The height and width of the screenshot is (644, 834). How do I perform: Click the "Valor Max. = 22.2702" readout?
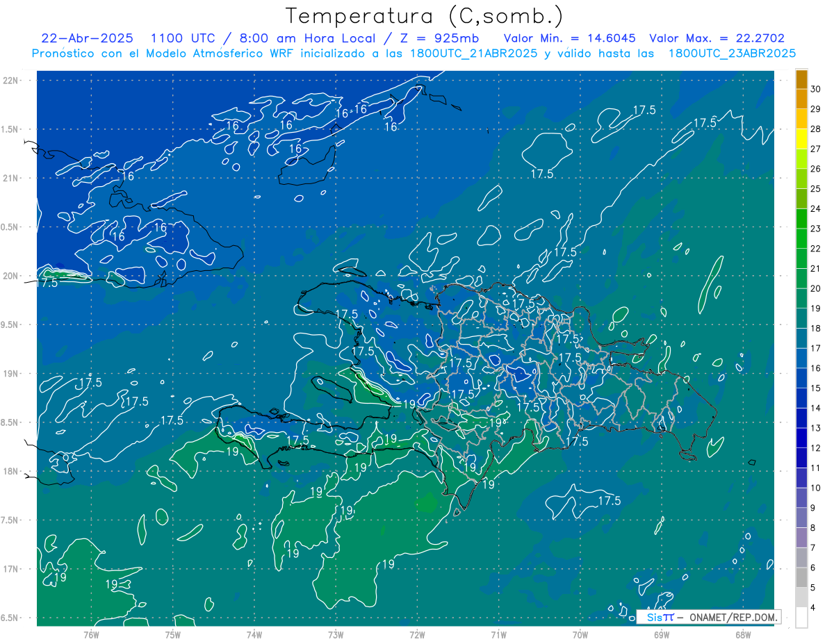pyautogui.click(x=717, y=38)
